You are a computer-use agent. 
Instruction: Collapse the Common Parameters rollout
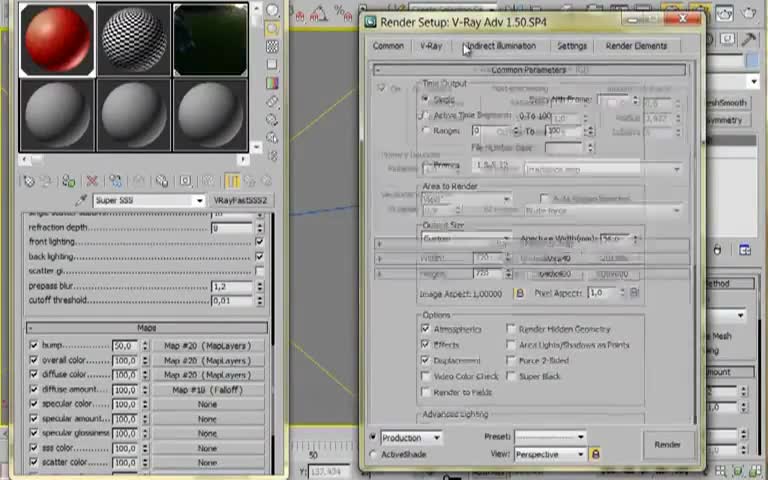pos(529,70)
